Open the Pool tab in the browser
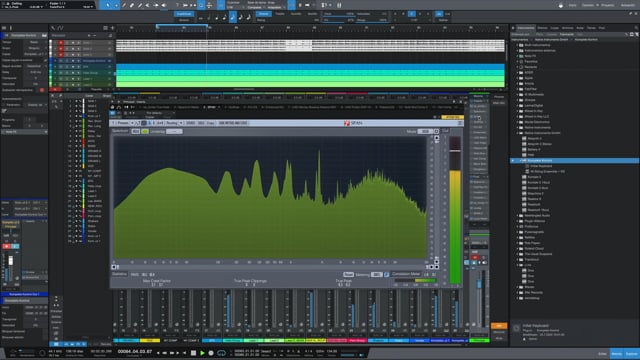The image size is (640, 360). coord(602,28)
